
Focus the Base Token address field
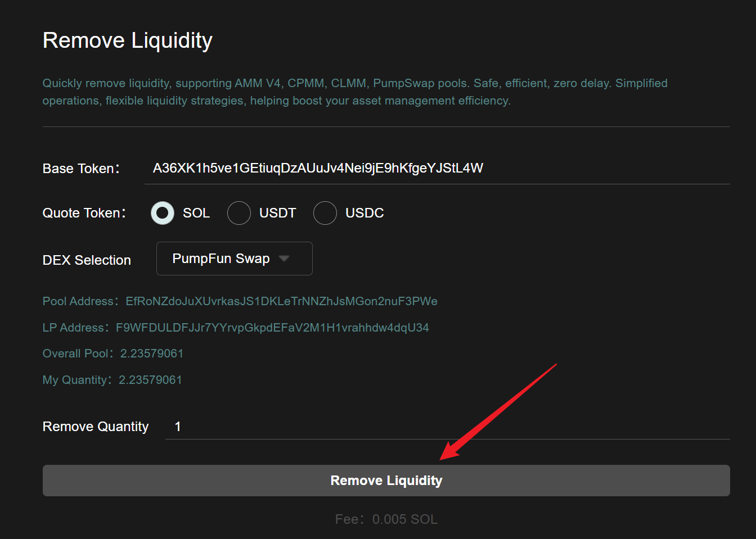pyautogui.click(x=436, y=168)
